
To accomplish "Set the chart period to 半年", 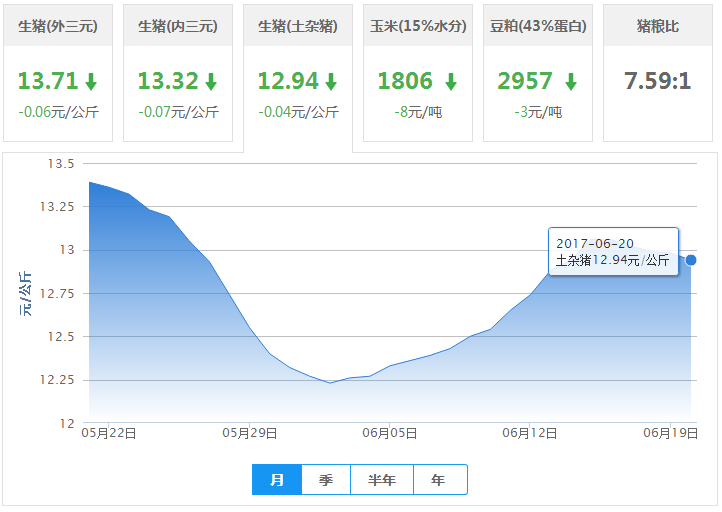I will (x=382, y=480).
